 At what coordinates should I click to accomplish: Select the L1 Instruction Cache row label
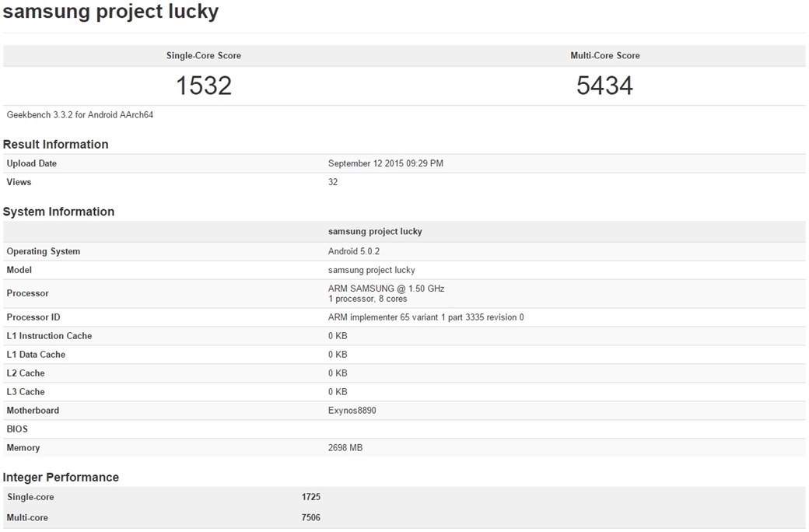[49, 336]
